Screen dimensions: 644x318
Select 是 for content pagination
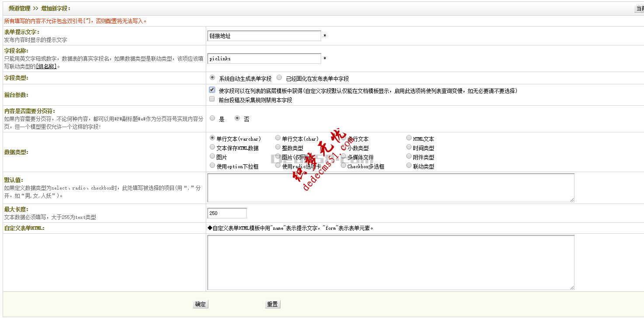point(212,118)
